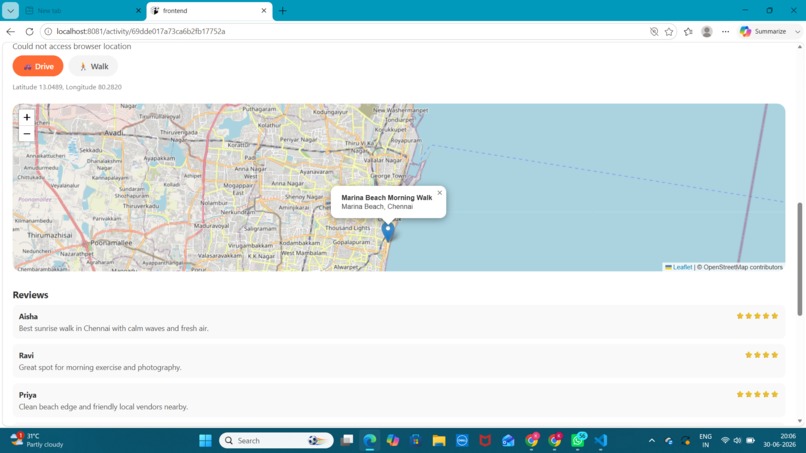Expand the Summarize dropdown arrow
Screen dimensions: 806x453
[x=797, y=31]
